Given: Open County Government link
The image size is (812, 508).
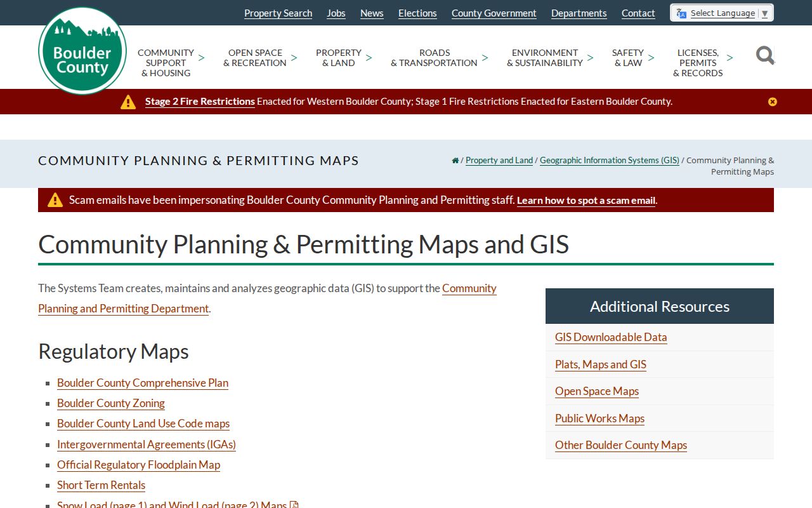Looking at the screenshot, I should click(494, 13).
